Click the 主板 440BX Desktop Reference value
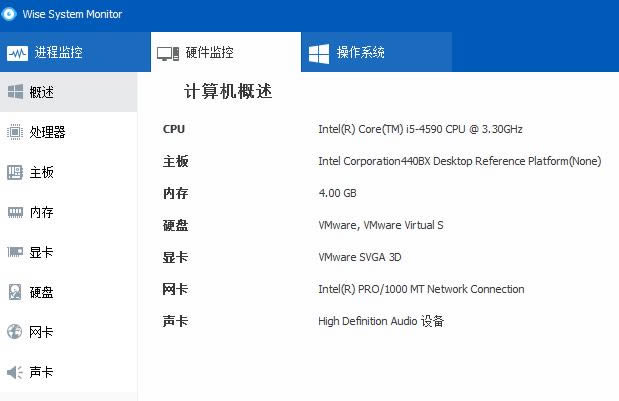 460,161
